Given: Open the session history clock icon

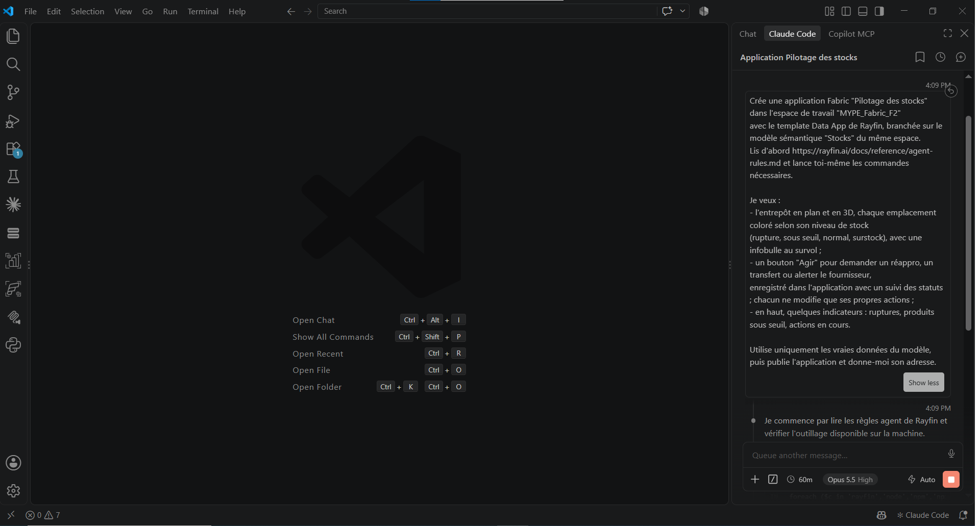Looking at the screenshot, I should click(x=940, y=57).
